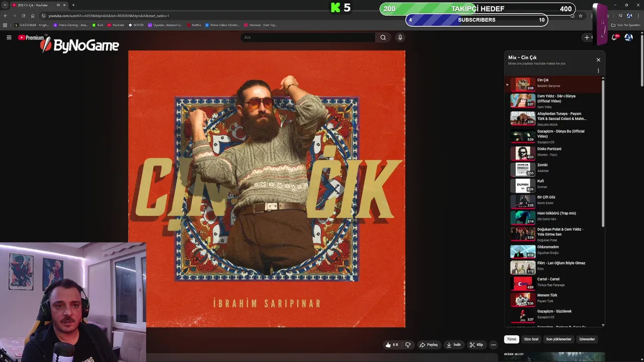Screen dimensions: 644x362
Task: Like the video with thumbs up
Action: click(391, 345)
